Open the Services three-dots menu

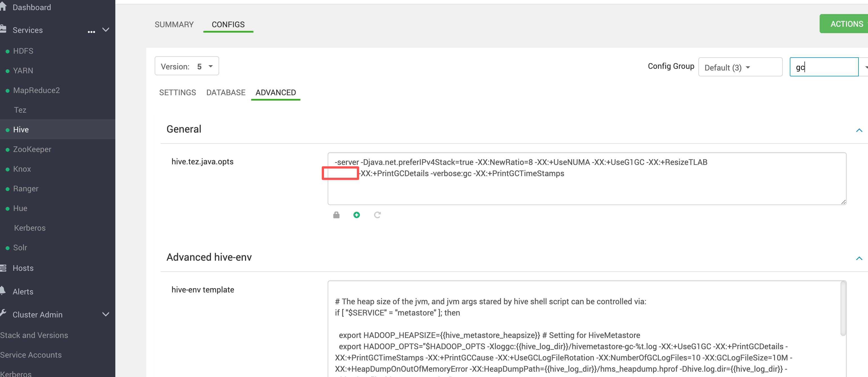click(91, 32)
